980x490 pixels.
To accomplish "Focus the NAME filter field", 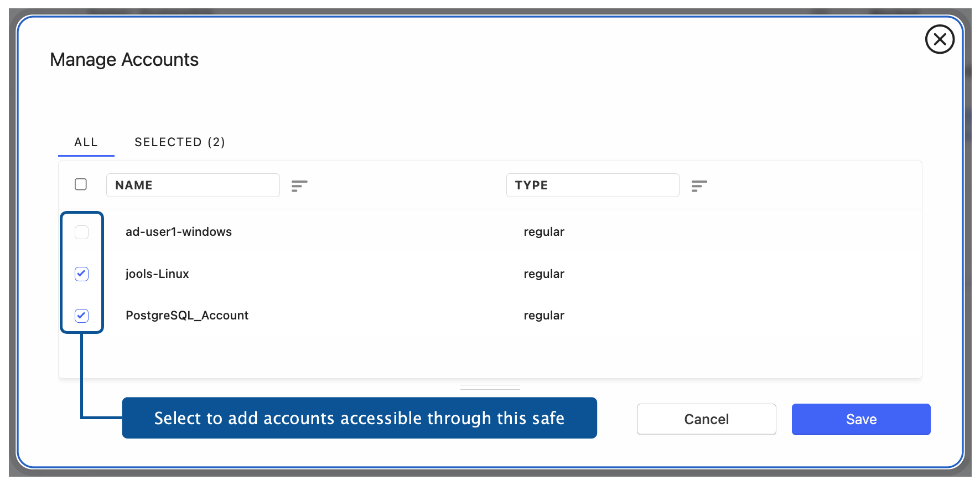I will pyautogui.click(x=193, y=185).
